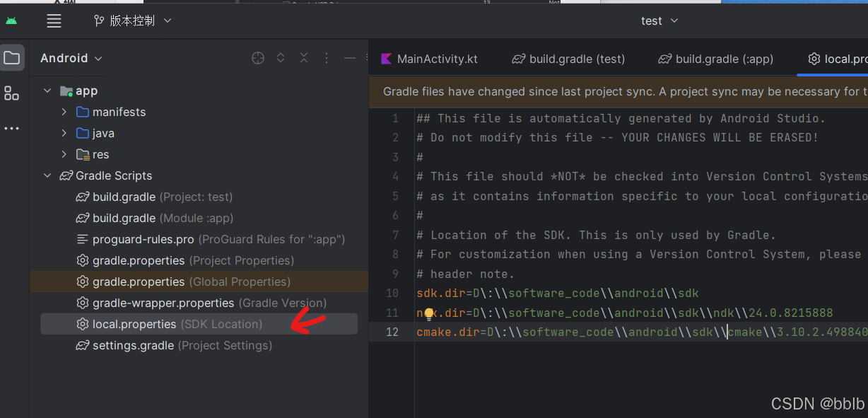Collapse the Gradle Scripts node
Screen dimensions: 868x418
pos(47,175)
